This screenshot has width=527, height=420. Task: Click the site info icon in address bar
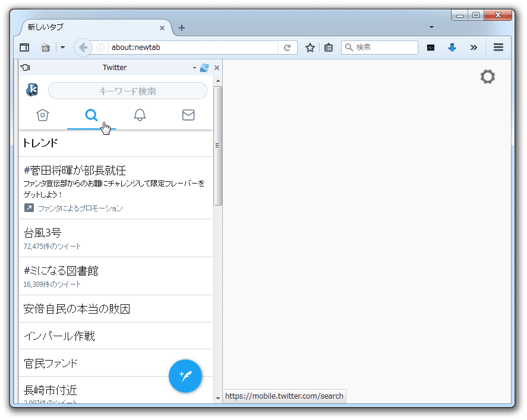(x=100, y=48)
